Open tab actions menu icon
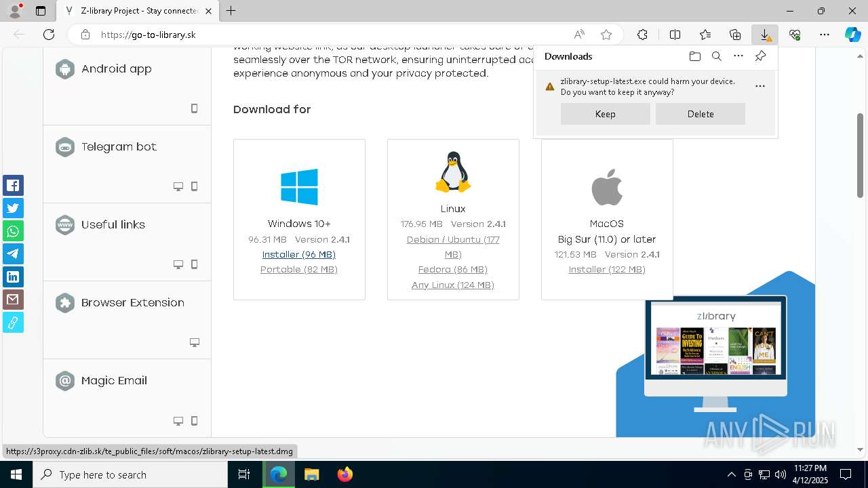Viewport: 868px width, 488px height. tap(41, 11)
